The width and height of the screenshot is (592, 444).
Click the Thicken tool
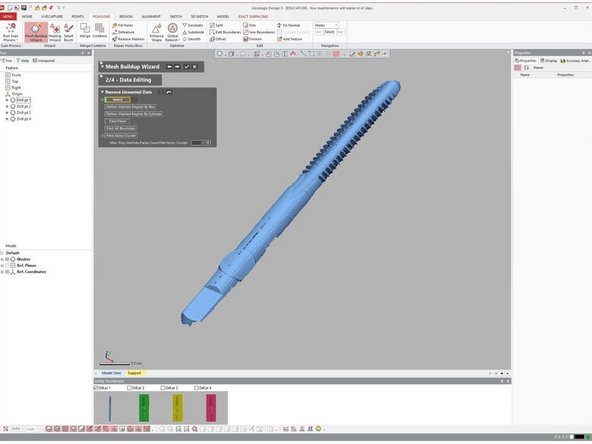click(253, 39)
